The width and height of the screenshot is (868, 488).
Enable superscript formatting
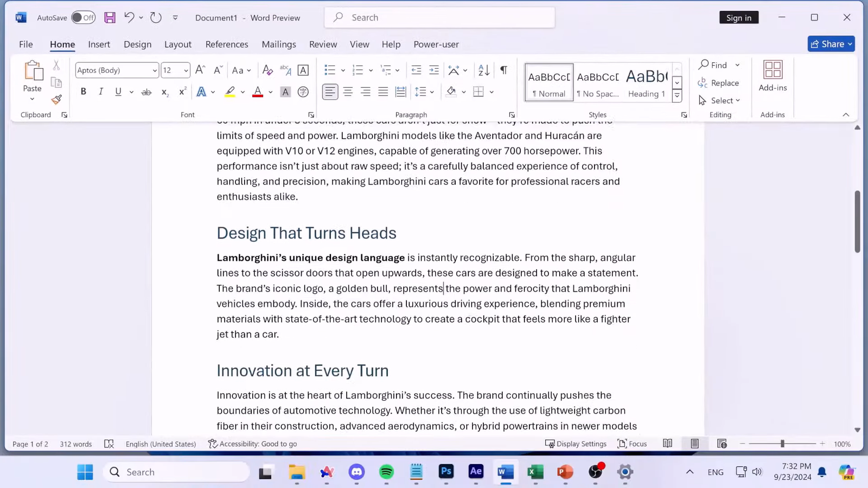tap(181, 92)
